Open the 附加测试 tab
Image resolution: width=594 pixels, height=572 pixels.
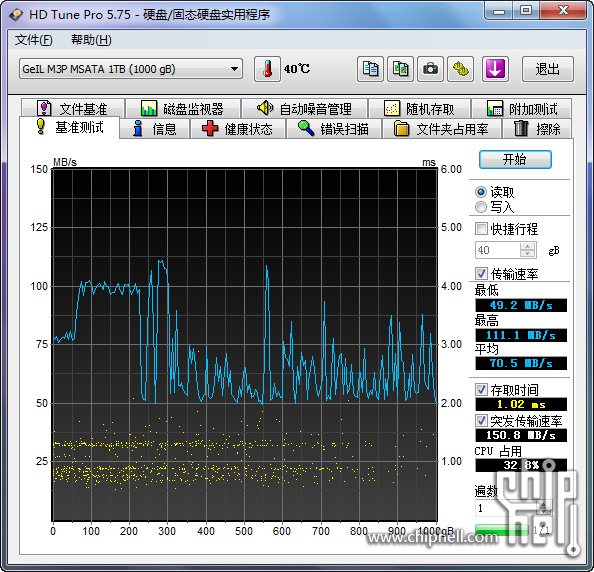tap(522, 109)
